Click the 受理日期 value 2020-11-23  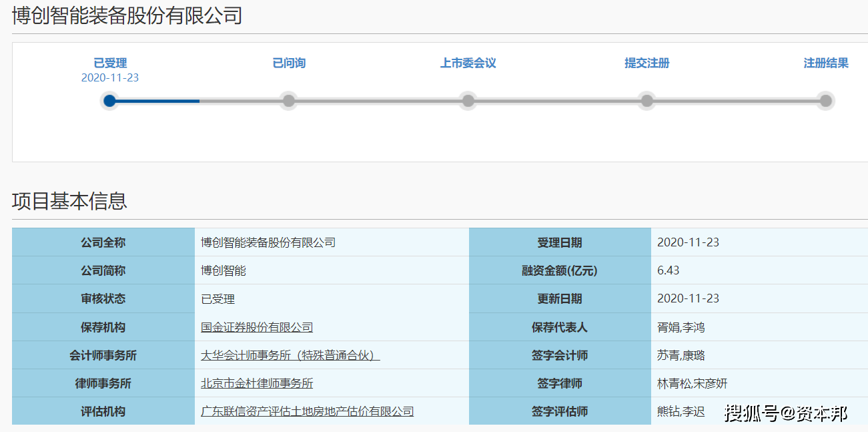[x=689, y=242]
